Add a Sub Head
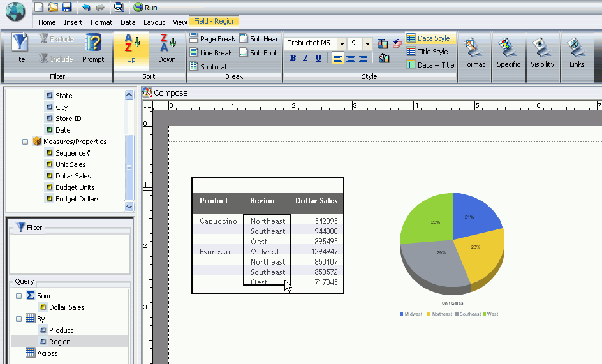This screenshot has height=364, width=602. pos(260,39)
